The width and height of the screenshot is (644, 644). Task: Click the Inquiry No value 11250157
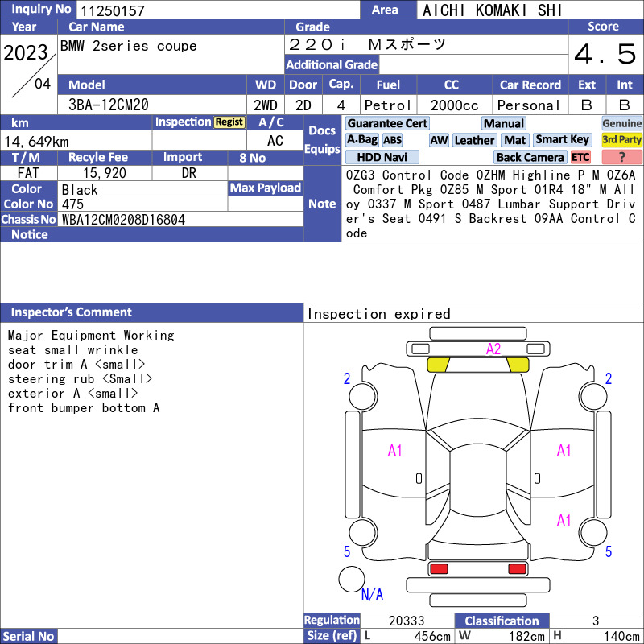point(113,10)
